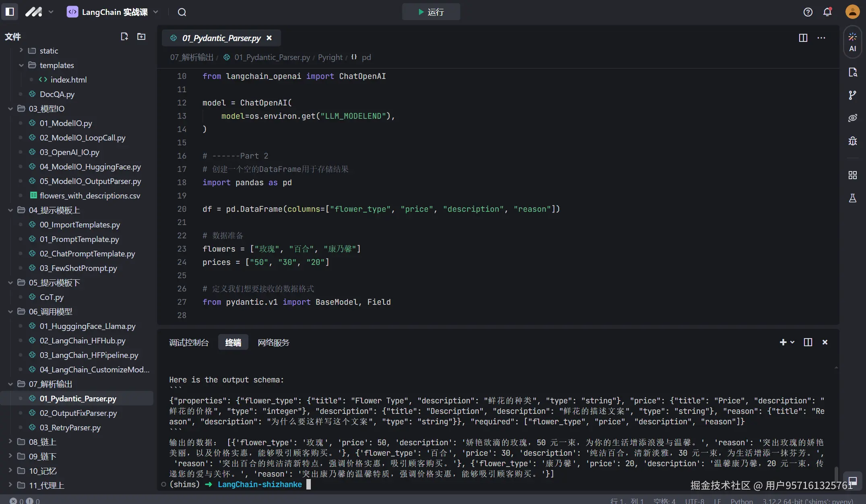Open the flask testing icon
The height and width of the screenshot is (504, 866).
pyautogui.click(x=852, y=198)
